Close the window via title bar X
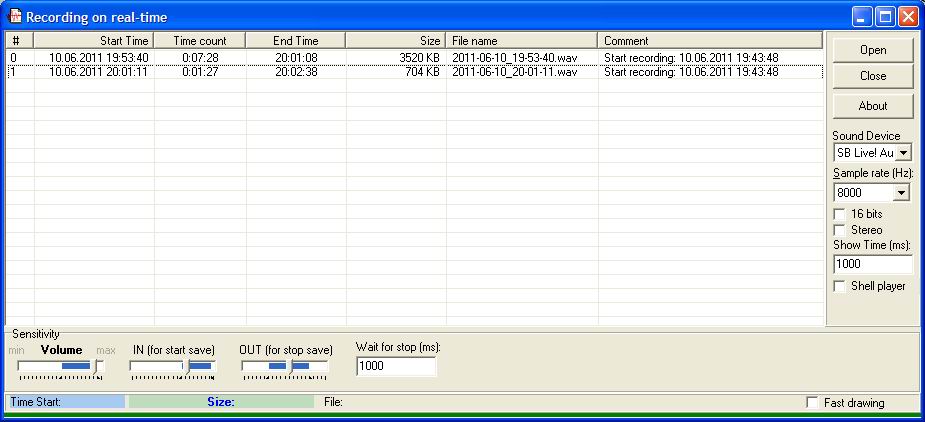This screenshot has height=422, width=925. click(x=908, y=17)
